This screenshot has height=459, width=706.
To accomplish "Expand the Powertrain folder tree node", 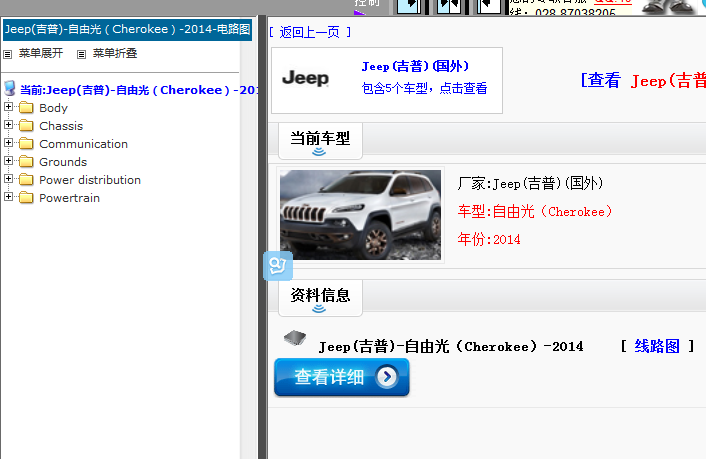I will pyautogui.click(x=8, y=197).
